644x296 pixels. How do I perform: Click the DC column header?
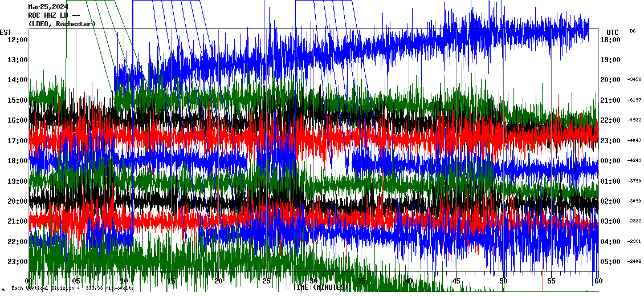pos(633,31)
